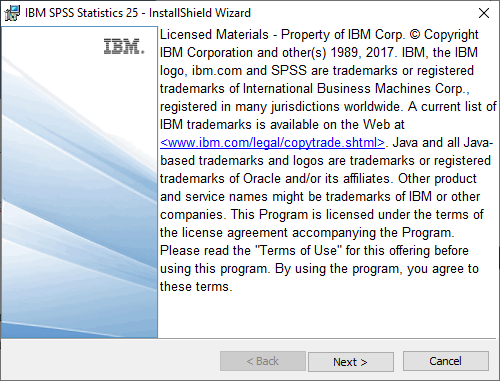Click the "Terms of Use" phrase
Screen dimensions: 500x381
point(298,251)
